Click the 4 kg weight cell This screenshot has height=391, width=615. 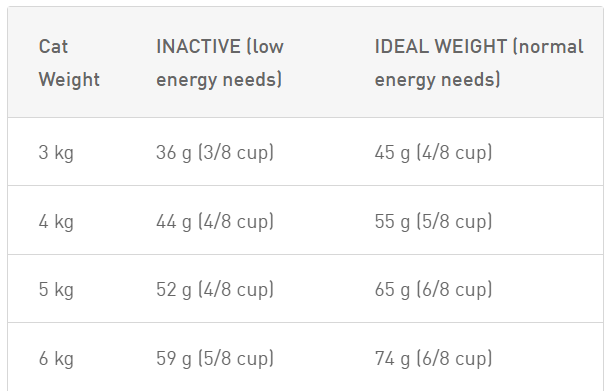pos(56,221)
